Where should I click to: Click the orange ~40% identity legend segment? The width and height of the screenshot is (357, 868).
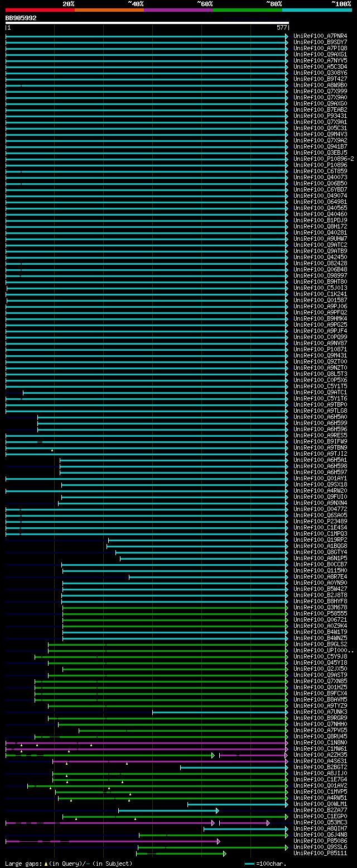pos(109,10)
